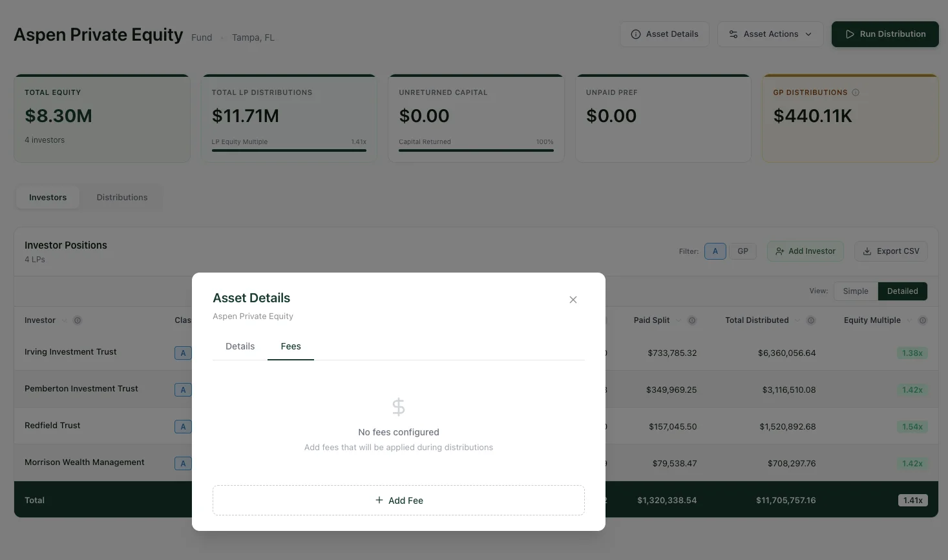This screenshot has height=560, width=948.
Task: Switch to the Distributions tab
Action: coord(121,197)
